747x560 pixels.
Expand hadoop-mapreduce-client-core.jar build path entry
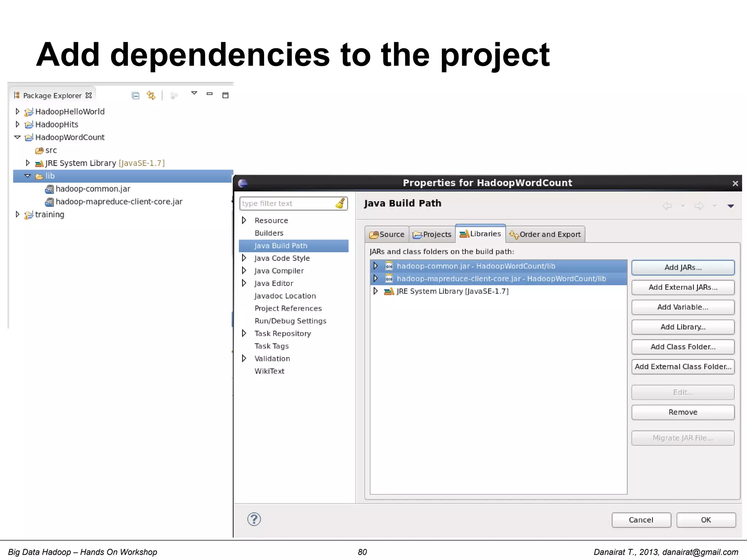[x=375, y=279]
